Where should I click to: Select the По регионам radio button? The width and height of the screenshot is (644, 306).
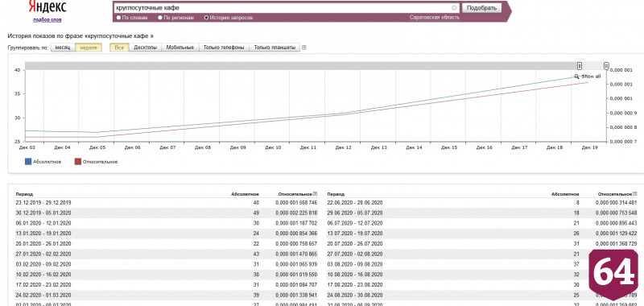tap(160, 18)
